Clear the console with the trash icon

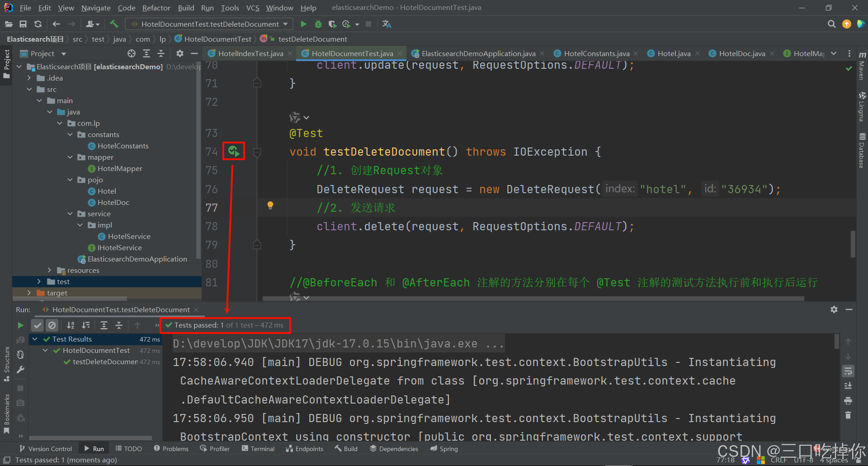click(848, 415)
